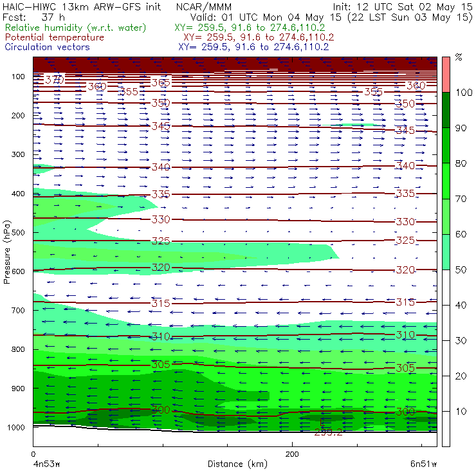The image size is (476, 476).
Task: Click the '700' pressure axis tick label
Action: click(18, 310)
